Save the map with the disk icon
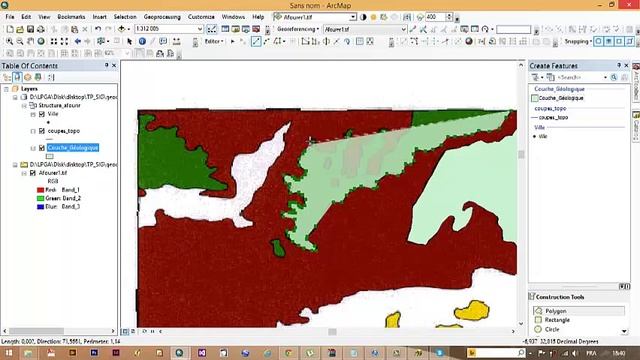Viewport: 640px width, 360px height. [30, 29]
